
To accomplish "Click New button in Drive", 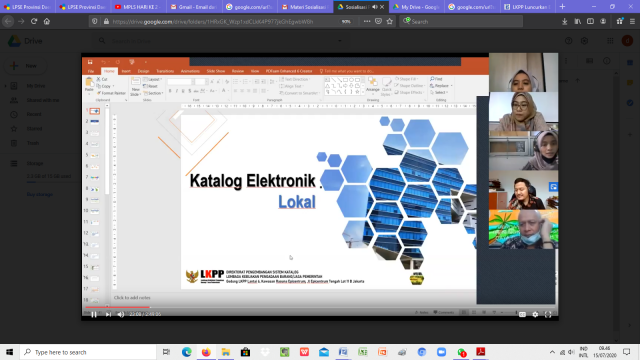I will tap(24, 66).
